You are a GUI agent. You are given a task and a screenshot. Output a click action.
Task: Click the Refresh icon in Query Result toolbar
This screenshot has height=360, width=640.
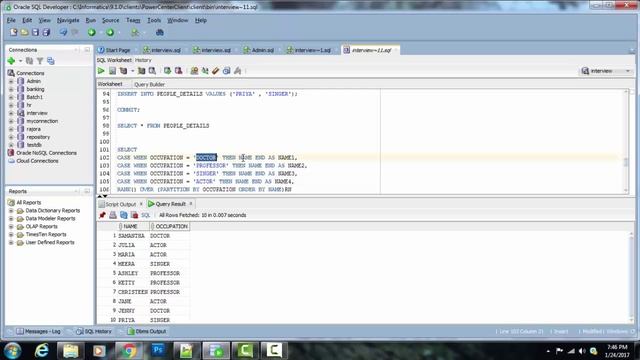[124, 215]
